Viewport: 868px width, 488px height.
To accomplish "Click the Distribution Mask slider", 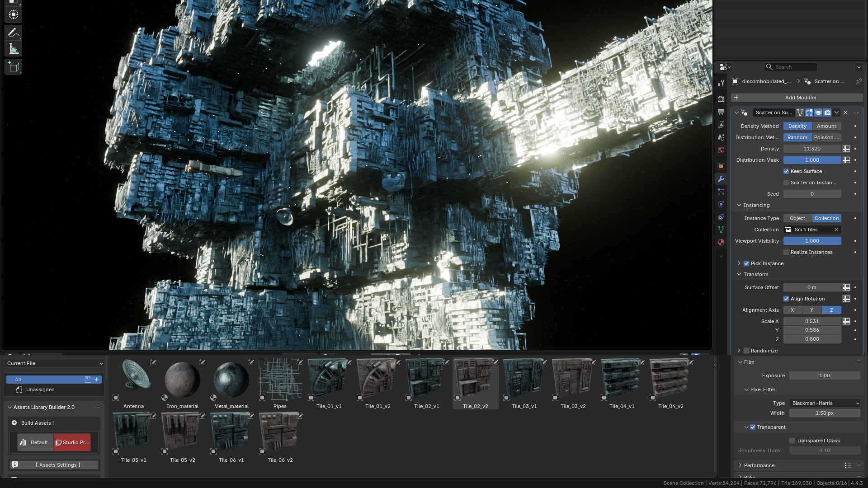I will pyautogui.click(x=812, y=160).
